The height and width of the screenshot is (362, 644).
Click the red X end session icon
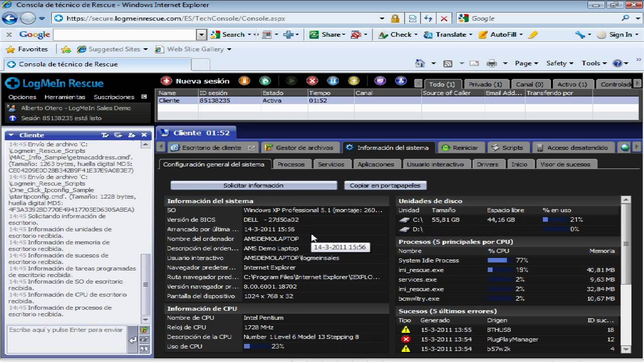click(312, 81)
